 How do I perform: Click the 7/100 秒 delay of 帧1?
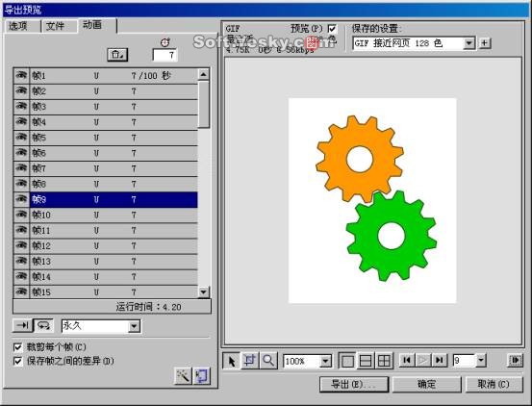coord(151,76)
